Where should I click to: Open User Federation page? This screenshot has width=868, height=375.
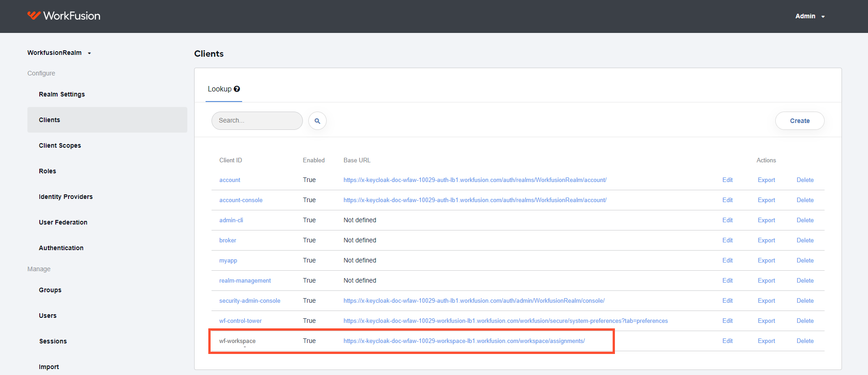point(63,222)
